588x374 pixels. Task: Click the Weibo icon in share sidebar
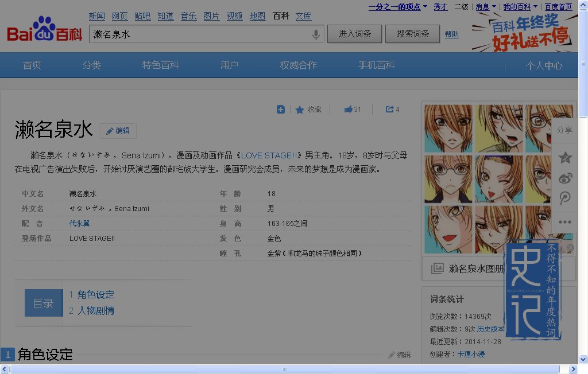pos(565,178)
